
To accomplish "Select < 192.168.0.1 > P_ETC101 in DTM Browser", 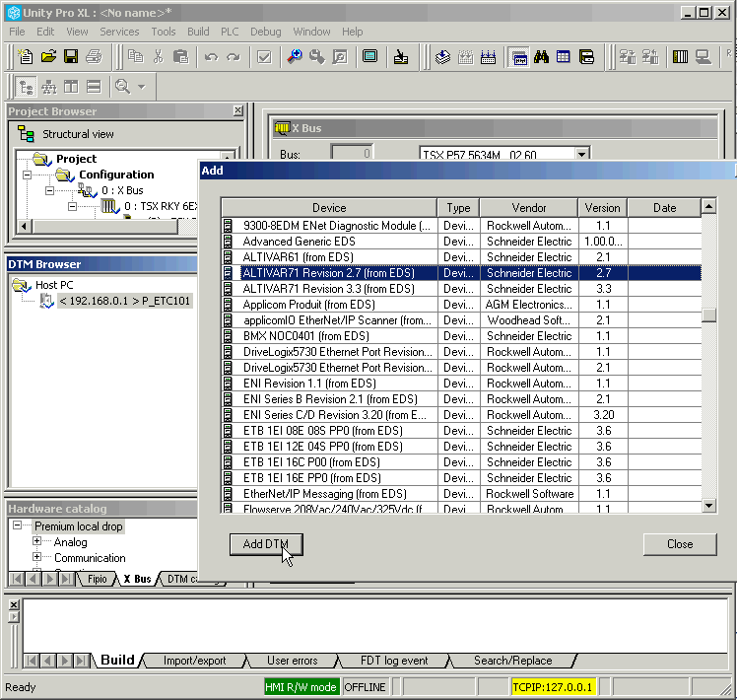I will (x=124, y=301).
